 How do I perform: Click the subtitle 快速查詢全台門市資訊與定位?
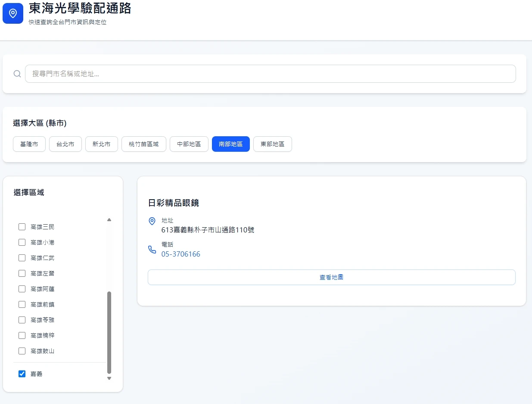tap(68, 22)
